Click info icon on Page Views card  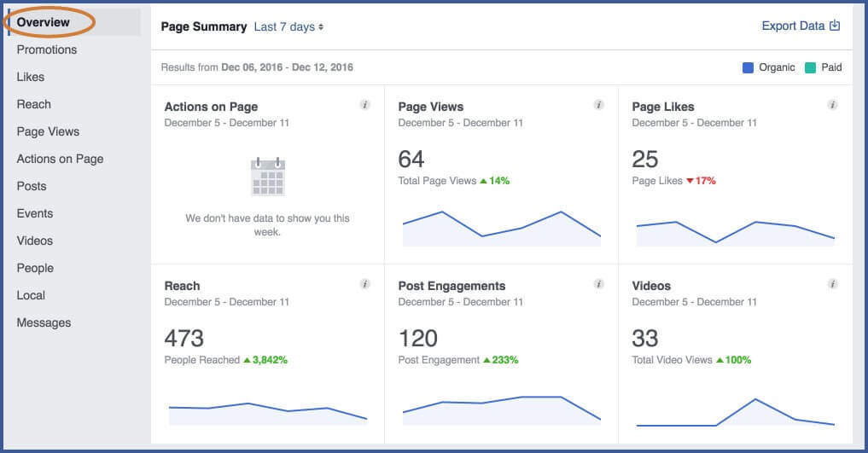(x=598, y=105)
